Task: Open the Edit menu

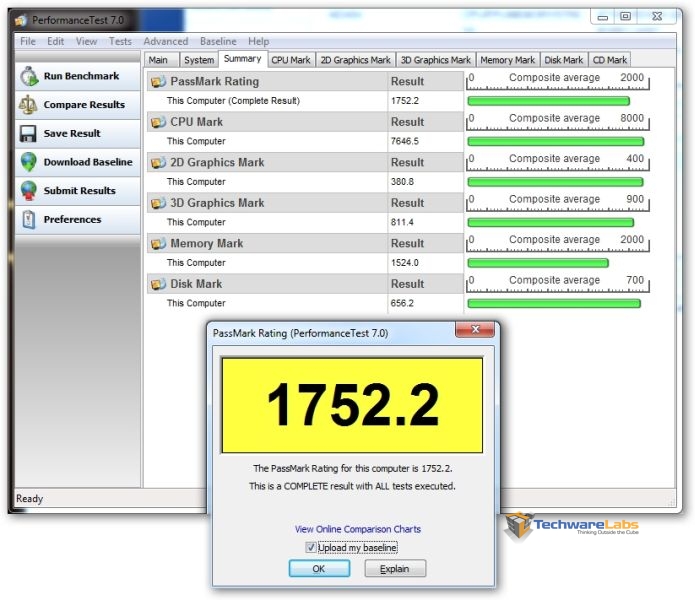Action: point(55,41)
